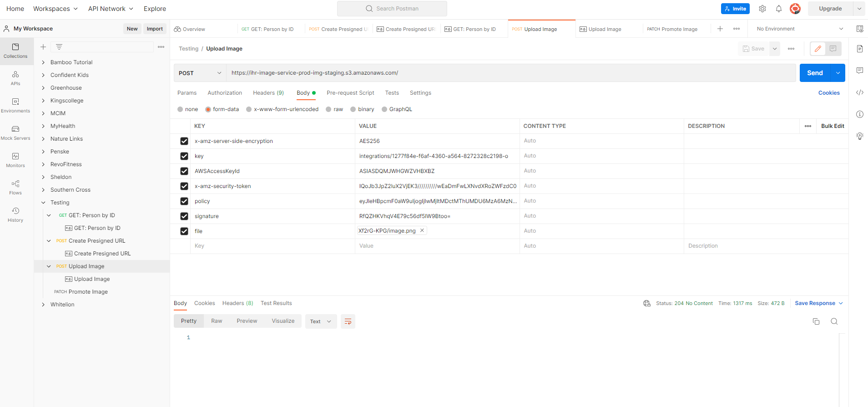The height and width of the screenshot is (407, 868).
Task: Expand the Whitelion collection
Action: tap(43, 305)
